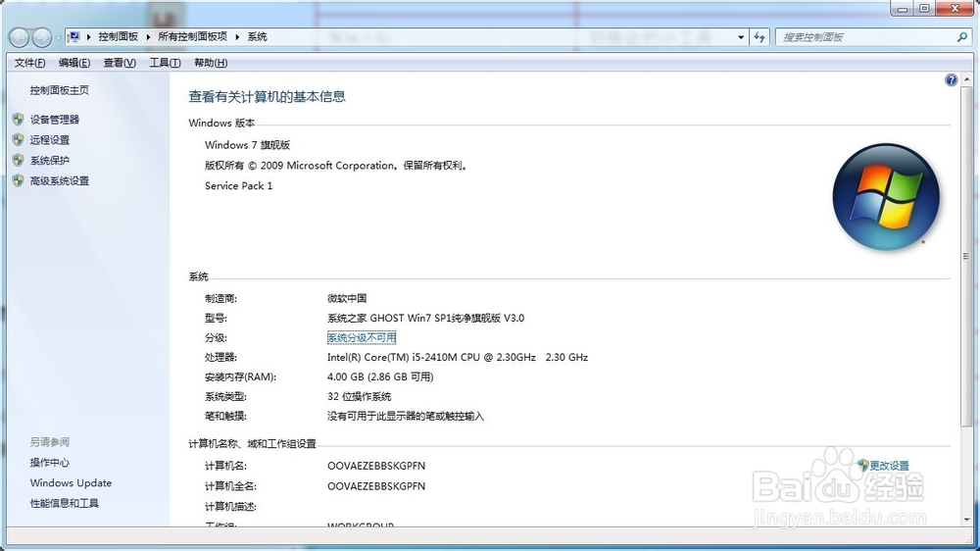
Task: Open 系统保护 link
Action: (49, 161)
